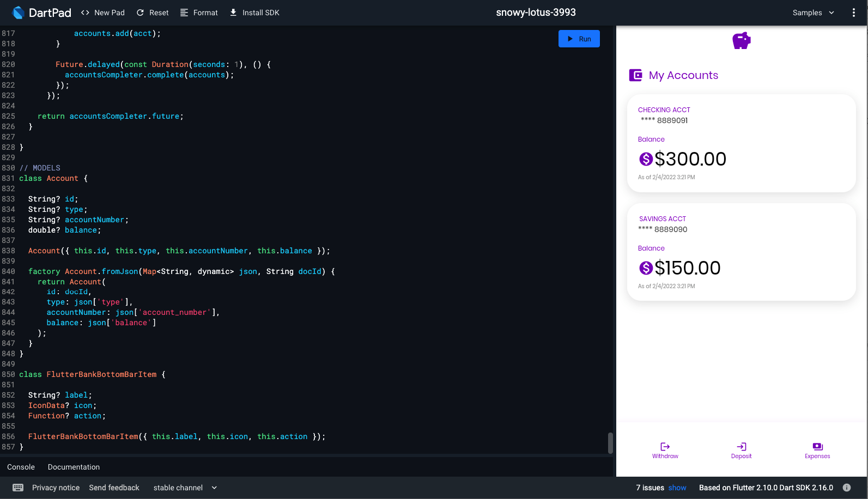Open the Checking Acct card
The height and width of the screenshot is (499, 868).
coord(741,143)
